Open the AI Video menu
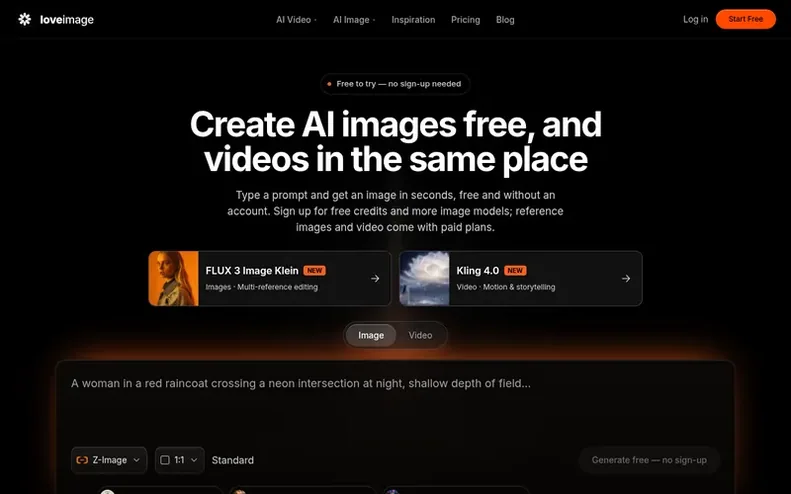 (296, 20)
